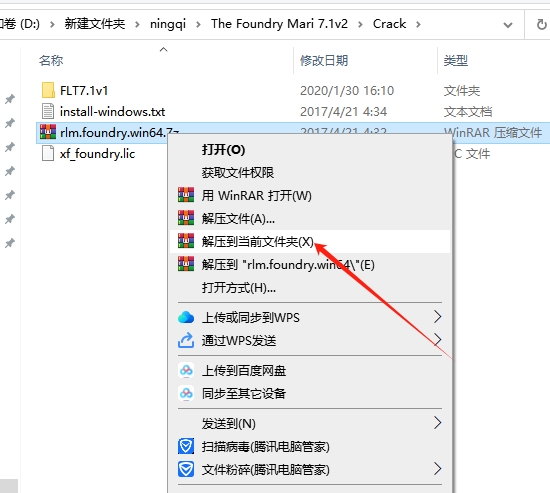The image size is (550, 493).
Task: Click the Tencent shield icon for 扫描病毒
Action: [186, 446]
